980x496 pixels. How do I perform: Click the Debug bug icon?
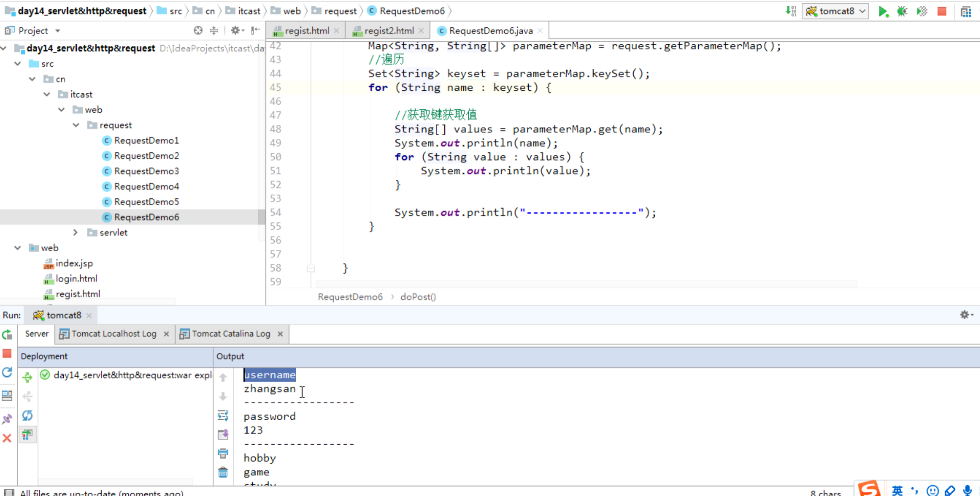click(x=902, y=11)
